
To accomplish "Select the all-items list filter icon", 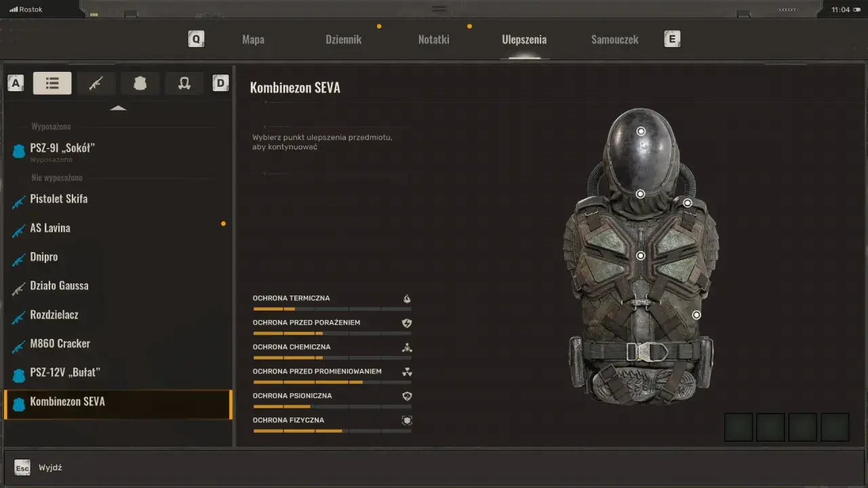I will [52, 83].
